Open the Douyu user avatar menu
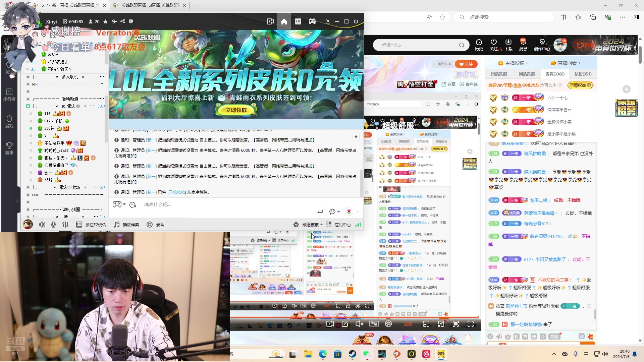Screen dimensions: 644x362 560,45
